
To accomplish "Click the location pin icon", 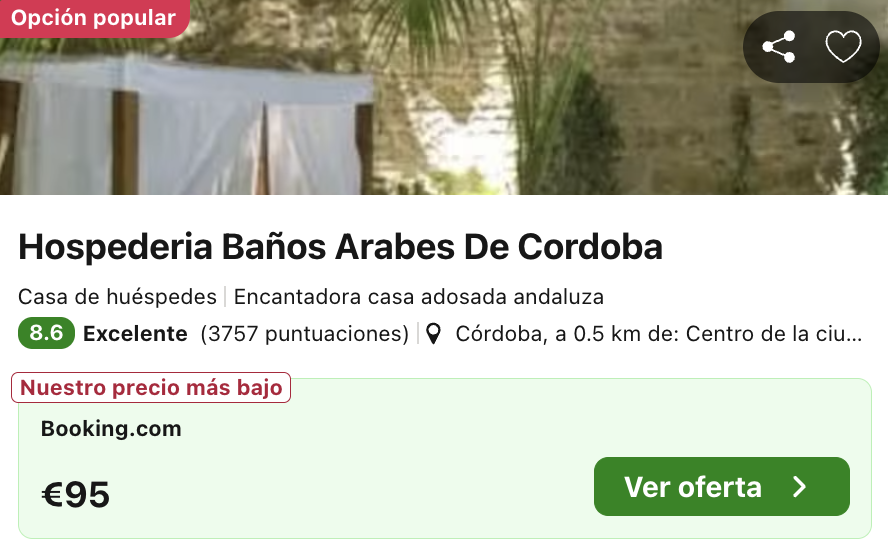I will tap(433, 334).
